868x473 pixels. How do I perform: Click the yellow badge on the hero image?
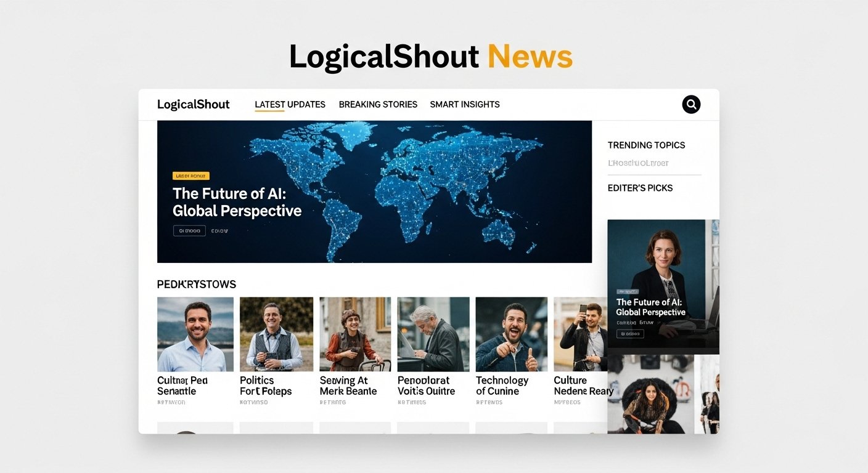[x=190, y=176]
